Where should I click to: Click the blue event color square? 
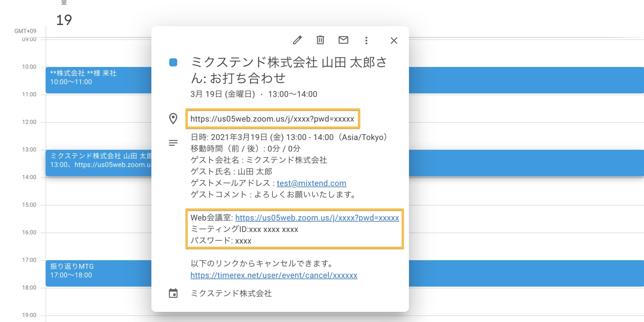pyautogui.click(x=173, y=62)
